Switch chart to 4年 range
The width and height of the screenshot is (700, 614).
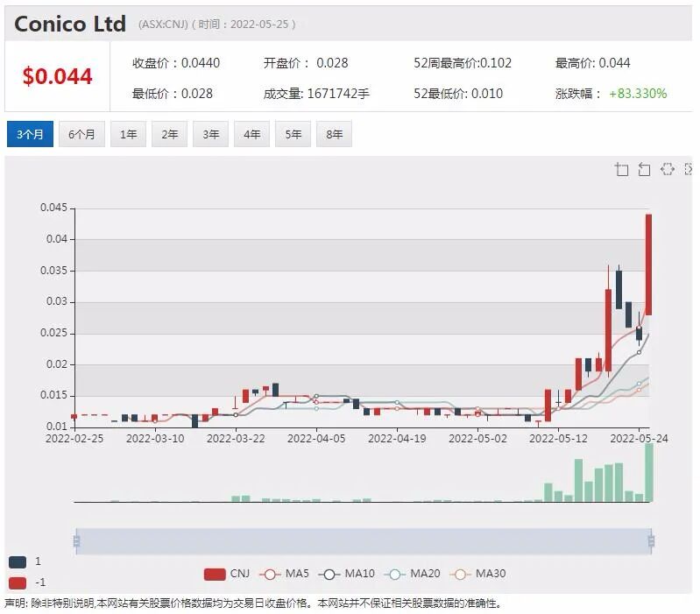coord(251,134)
